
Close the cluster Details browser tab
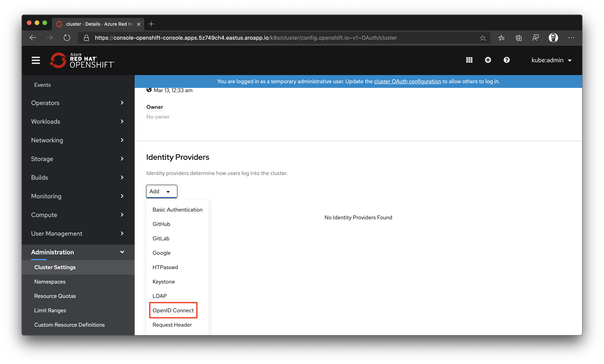coord(139,24)
